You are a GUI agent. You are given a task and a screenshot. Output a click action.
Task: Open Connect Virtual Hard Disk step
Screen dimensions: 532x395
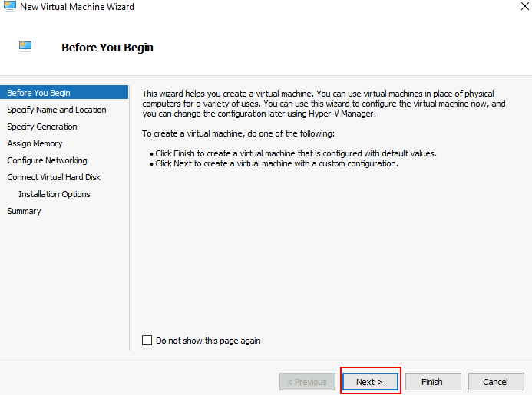[x=54, y=177]
